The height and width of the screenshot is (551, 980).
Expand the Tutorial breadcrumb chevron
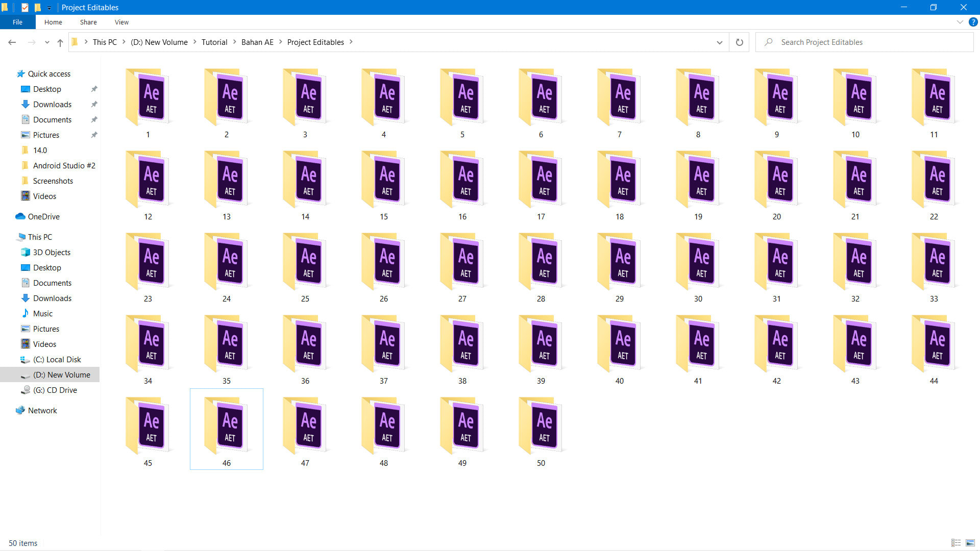(x=235, y=42)
